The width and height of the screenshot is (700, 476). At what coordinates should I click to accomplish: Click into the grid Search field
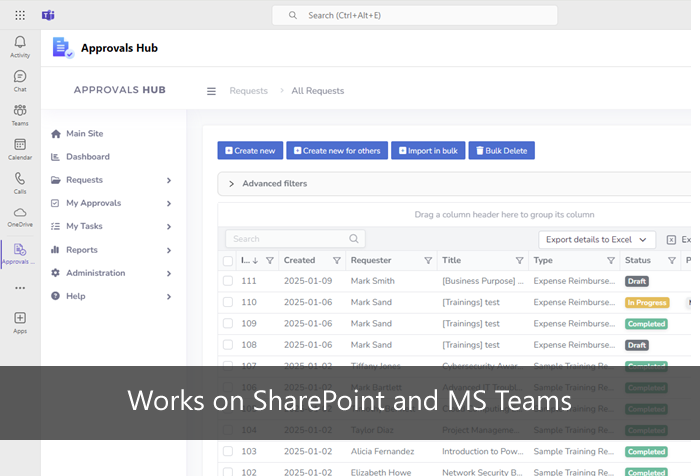[x=295, y=239]
